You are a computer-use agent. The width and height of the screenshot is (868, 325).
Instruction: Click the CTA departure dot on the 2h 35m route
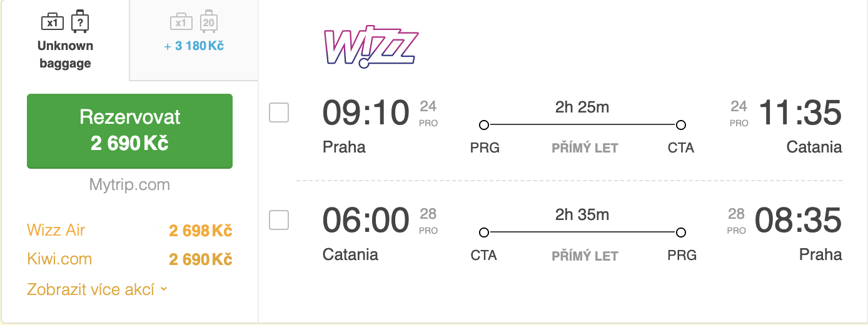tap(483, 232)
